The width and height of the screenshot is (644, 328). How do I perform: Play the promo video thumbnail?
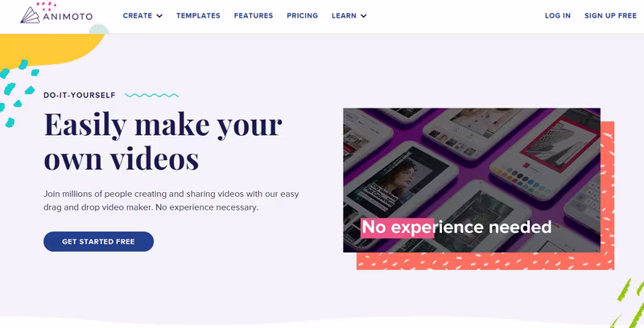point(472,180)
